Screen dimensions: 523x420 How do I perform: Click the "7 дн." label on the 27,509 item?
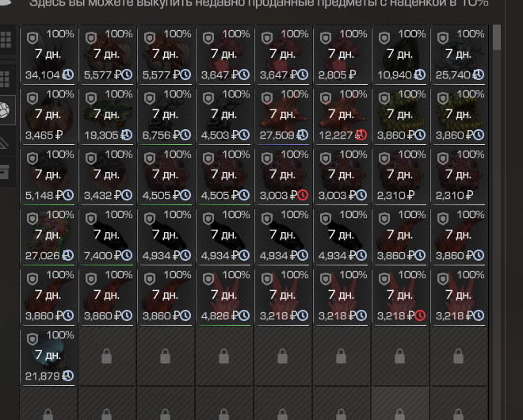(282, 114)
